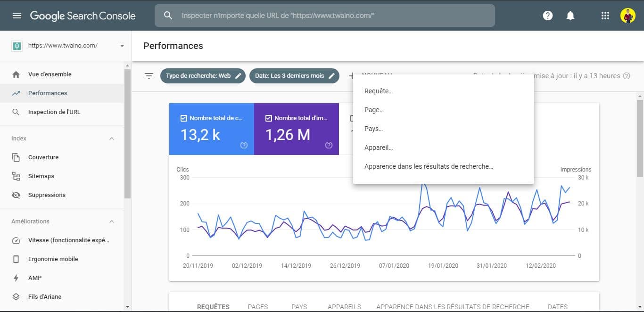Viewport: 644px width, 312px height.
Task: Open the help question mark icon
Action: pos(547,16)
